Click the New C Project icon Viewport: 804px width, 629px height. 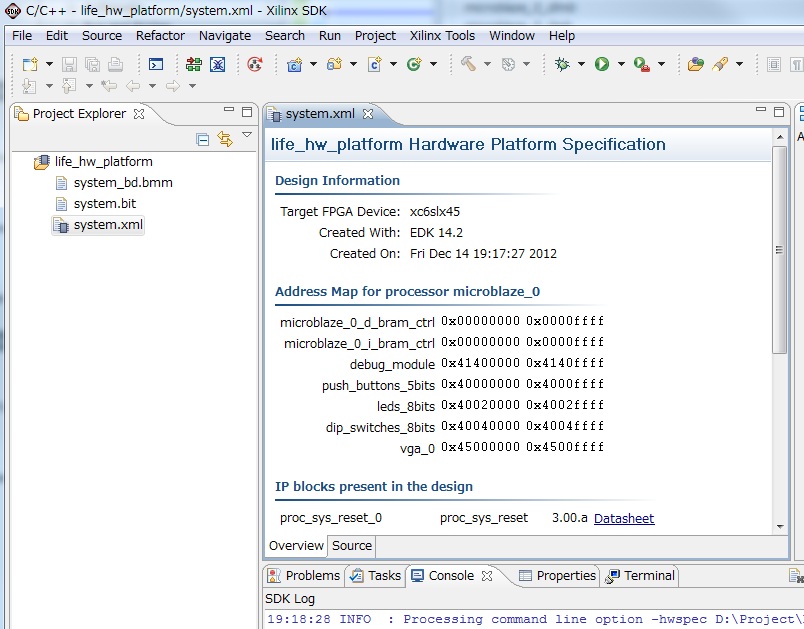coord(295,64)
